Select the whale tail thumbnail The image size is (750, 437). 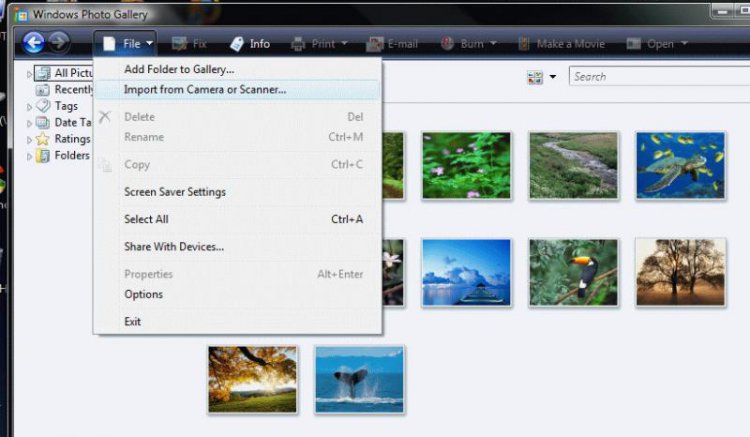point(360,380)
